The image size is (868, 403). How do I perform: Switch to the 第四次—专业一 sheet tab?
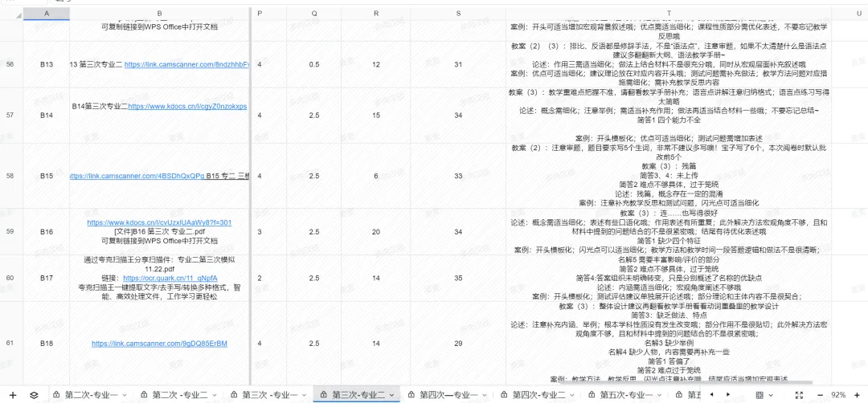coord(449,395)
